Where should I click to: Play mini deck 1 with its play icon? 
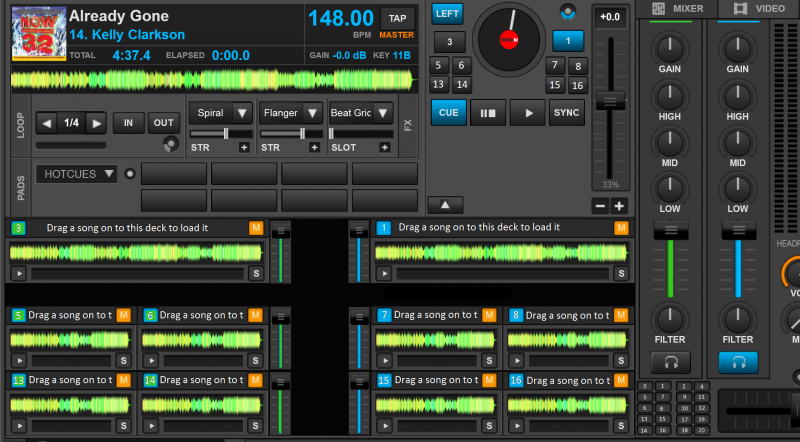click(384, 274)
